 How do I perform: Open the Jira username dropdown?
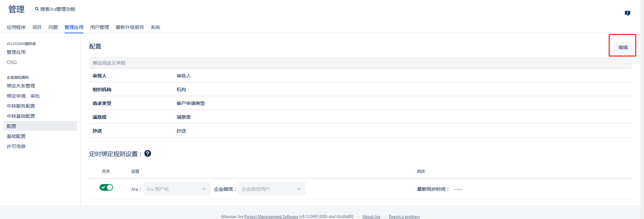coord(177,189)
